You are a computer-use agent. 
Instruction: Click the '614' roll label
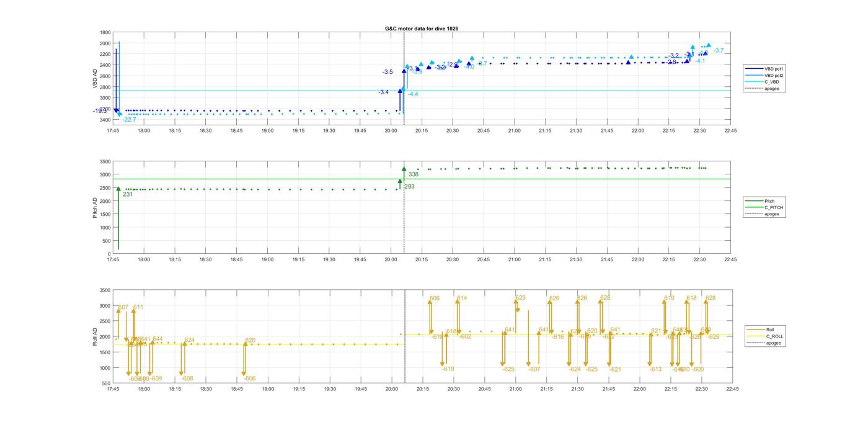(462, 298)
